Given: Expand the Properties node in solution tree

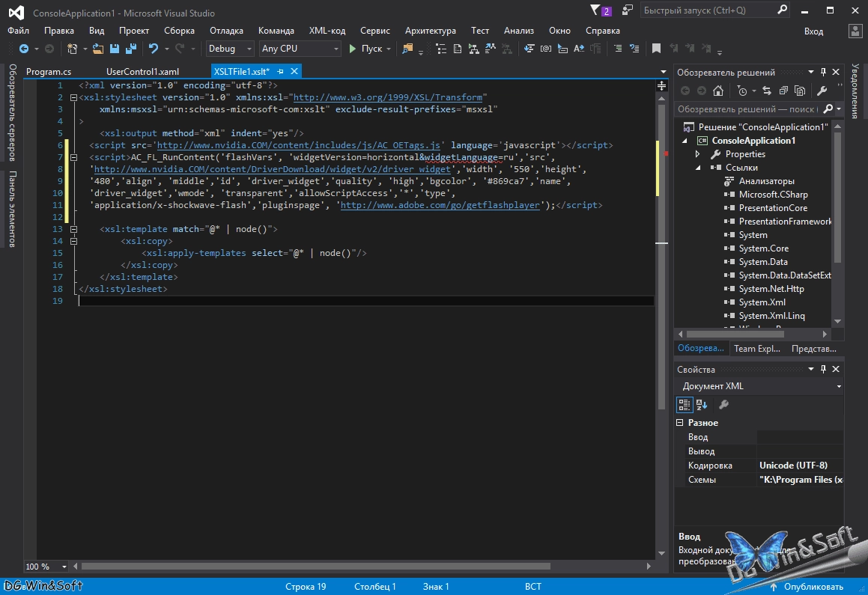Looking at the screenshot, I should click(697, 153).
